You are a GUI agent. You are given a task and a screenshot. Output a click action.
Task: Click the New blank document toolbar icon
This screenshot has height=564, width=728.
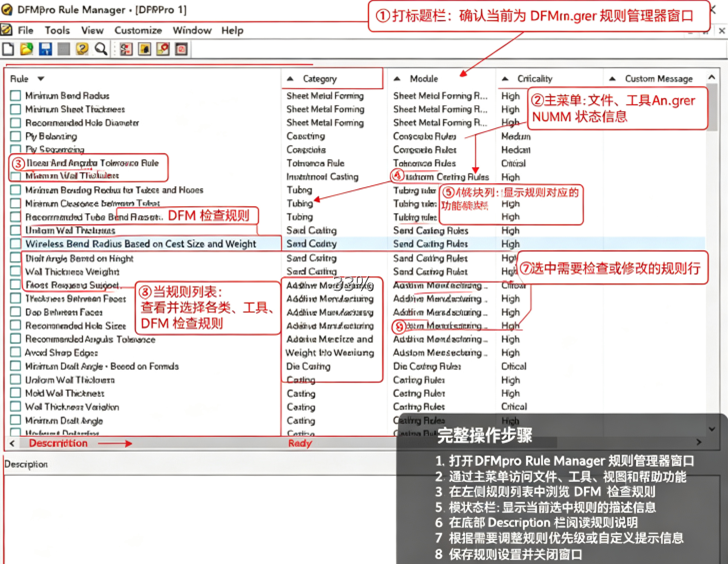[8, 49]
